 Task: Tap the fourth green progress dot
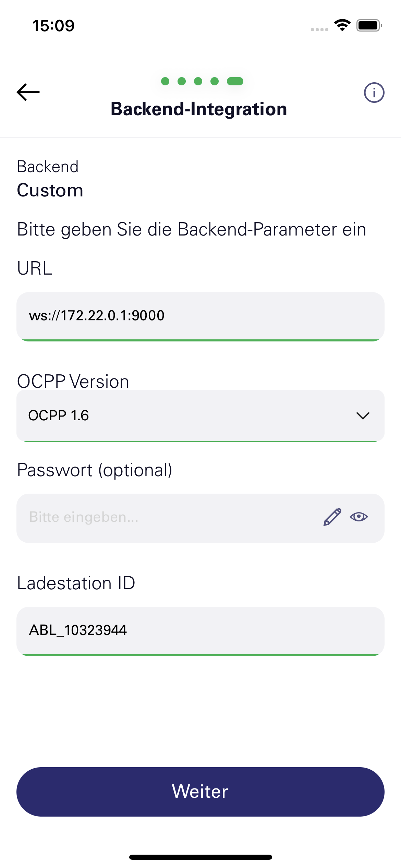(215, 81)
